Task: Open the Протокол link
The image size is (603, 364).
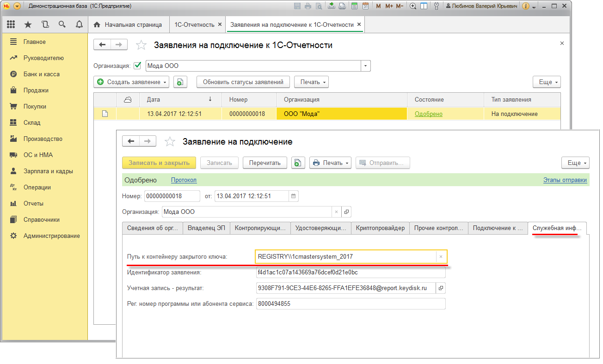Action: point(184,180)
